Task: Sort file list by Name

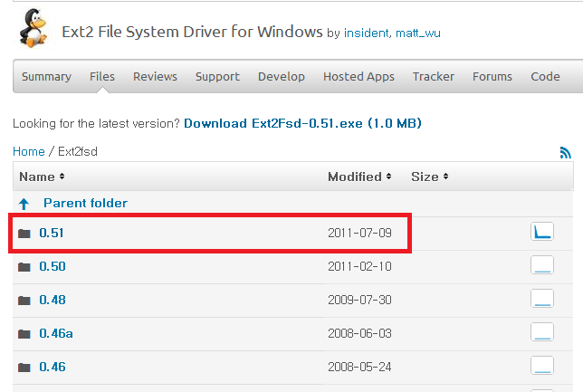Action: tap(42, 177)
